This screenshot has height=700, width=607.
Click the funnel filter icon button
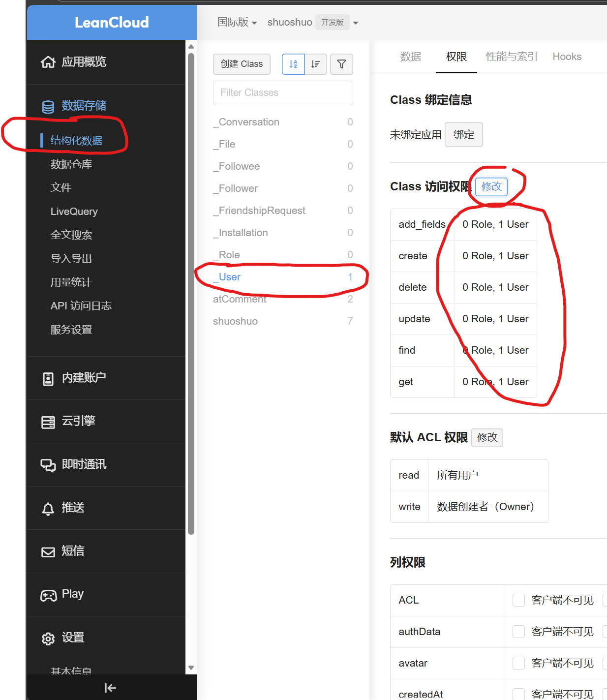pyautogui.click(x=341, y=64)
